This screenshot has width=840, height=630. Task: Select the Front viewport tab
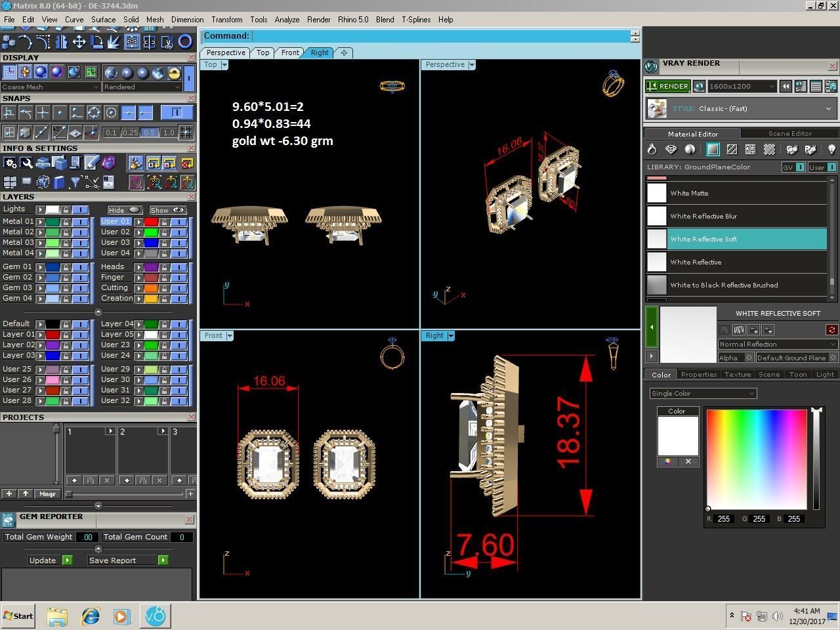click(290, 52)
